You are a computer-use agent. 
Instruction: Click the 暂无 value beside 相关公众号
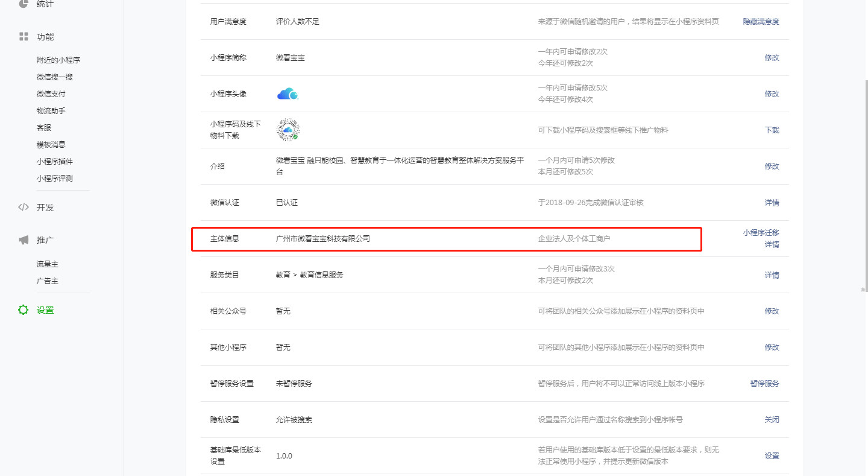[283, 311]
